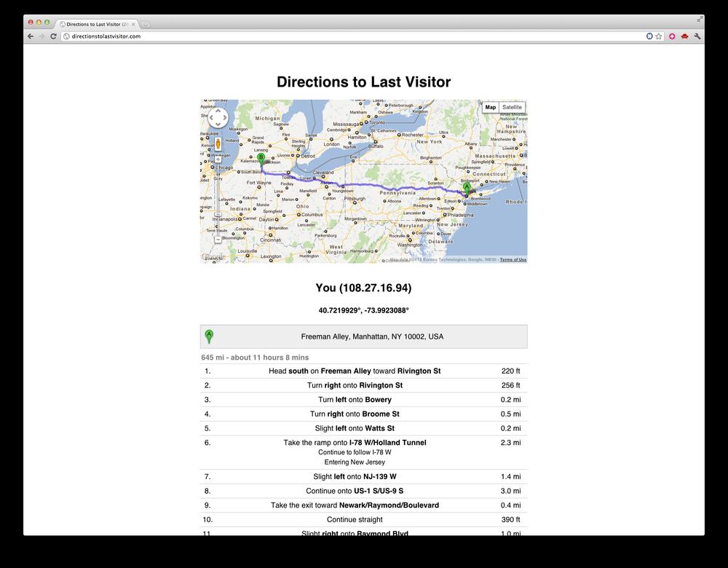The width and height of the screenshot is (728, 568).
Task: Select step 3 Turn left onto Bowery
Action: [x=363, y=400]
